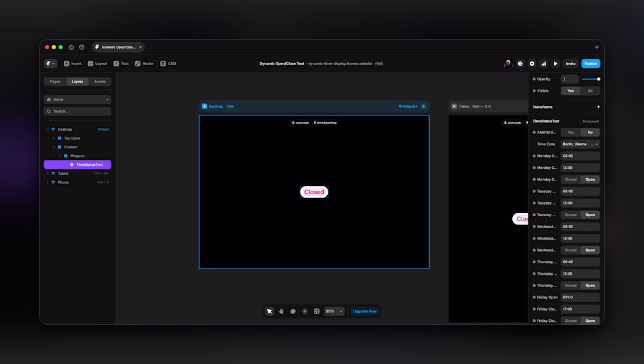This screenshot has height=364, width=644.
Task: Toggle light/dark canvas with sun icon
Action: (x=305, y=311)
